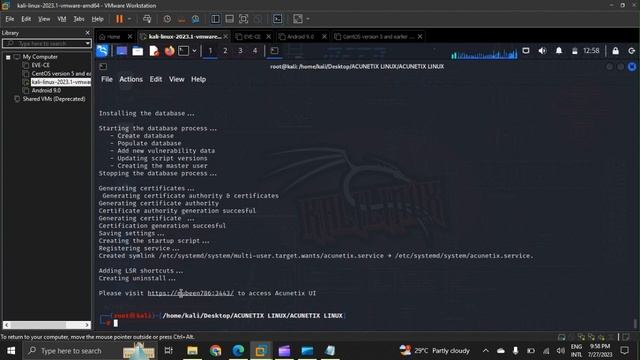
Task: Open Microsoft Edge from taskbar
Action: pos(238,351)
